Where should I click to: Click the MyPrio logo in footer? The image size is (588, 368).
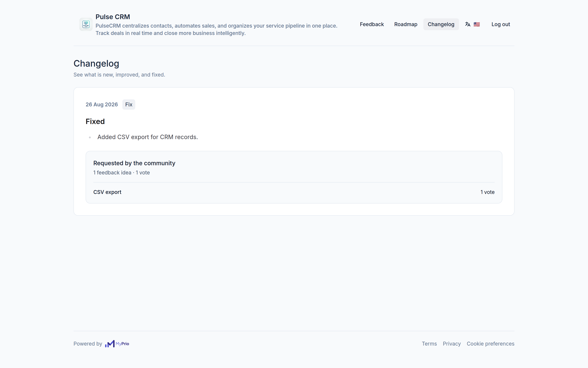pyautogui.click(x=117, y=344)
